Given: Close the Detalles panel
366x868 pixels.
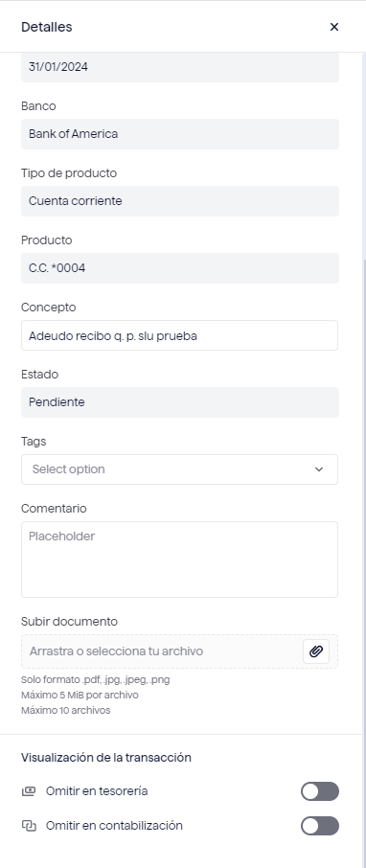Looking at the screenshot, I should click(x=333, y=27).
